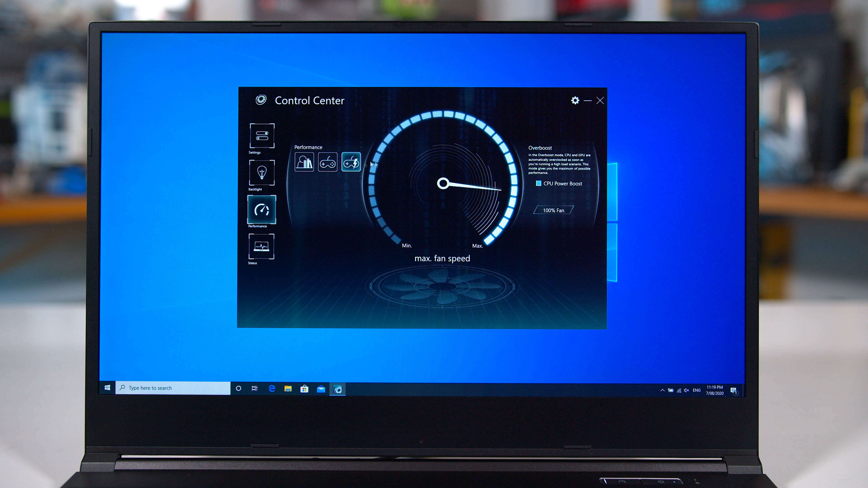Open Microsoft Edge from the taskbar
868x488 pixels.
click(271, 389)
